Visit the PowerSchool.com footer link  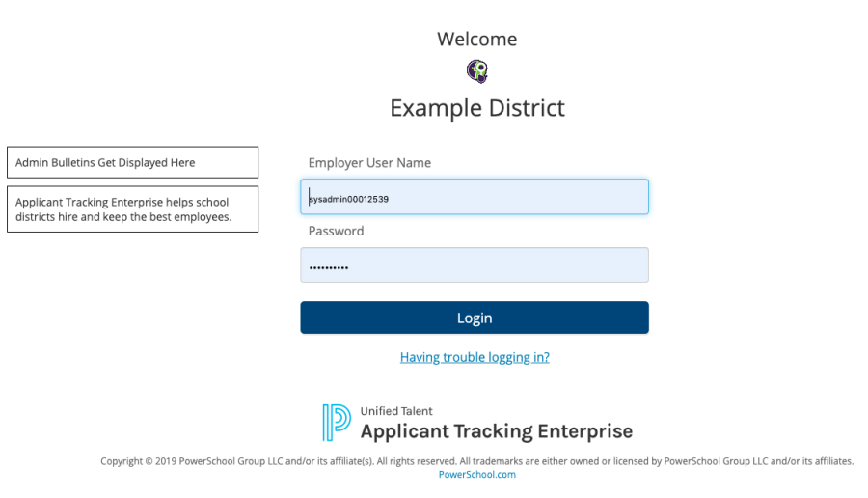pyautogui.click(x=476, y=475)
